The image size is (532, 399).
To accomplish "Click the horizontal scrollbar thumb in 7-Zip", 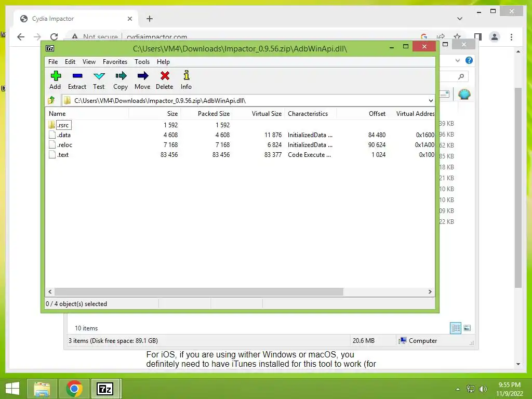I will pos(199,292).
